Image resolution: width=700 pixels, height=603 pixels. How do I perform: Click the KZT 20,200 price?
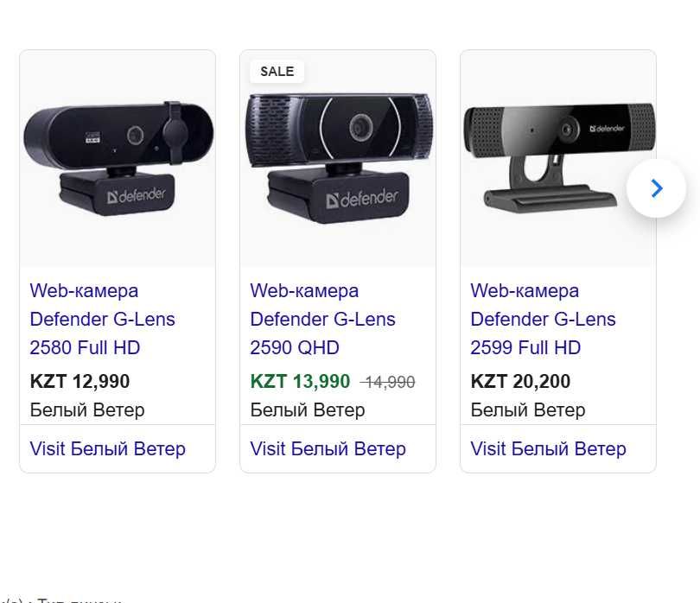(x=520, y=381)
